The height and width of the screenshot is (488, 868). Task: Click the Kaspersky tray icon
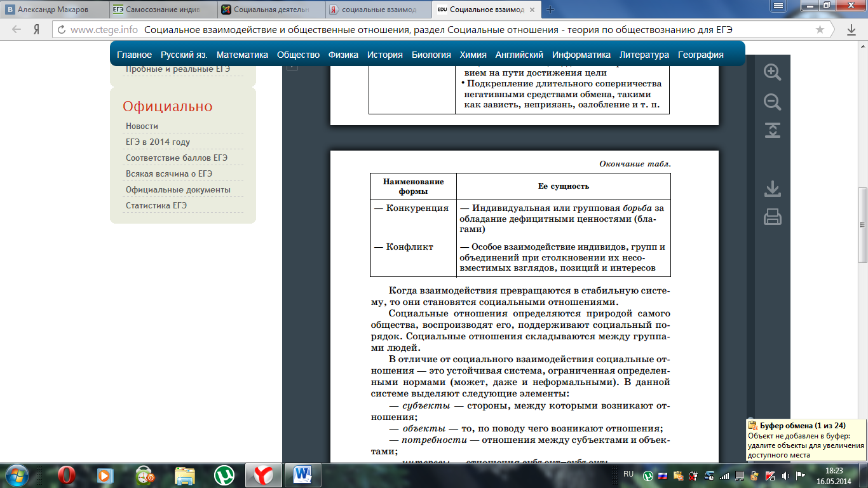[770, 475]
